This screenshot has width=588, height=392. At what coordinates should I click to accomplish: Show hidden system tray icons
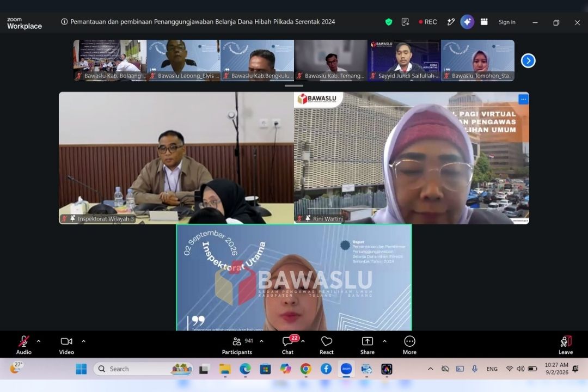coord(431,369)
